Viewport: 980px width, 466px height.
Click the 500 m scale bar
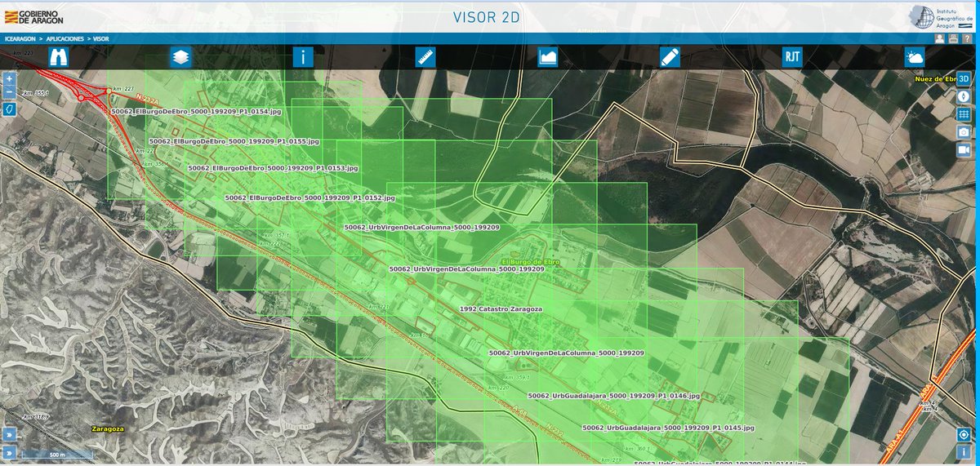point(56,454)
